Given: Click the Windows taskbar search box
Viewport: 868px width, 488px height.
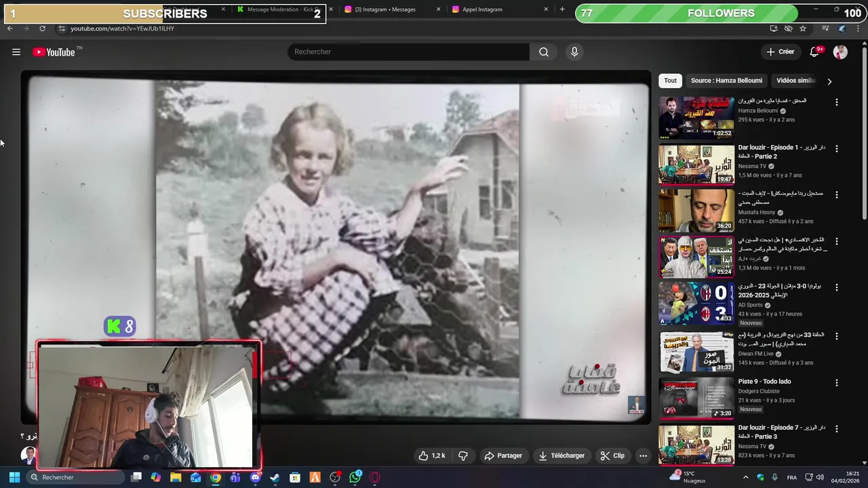Looking at the screenshot, I should pyautogui.click(x=76, y=477).
